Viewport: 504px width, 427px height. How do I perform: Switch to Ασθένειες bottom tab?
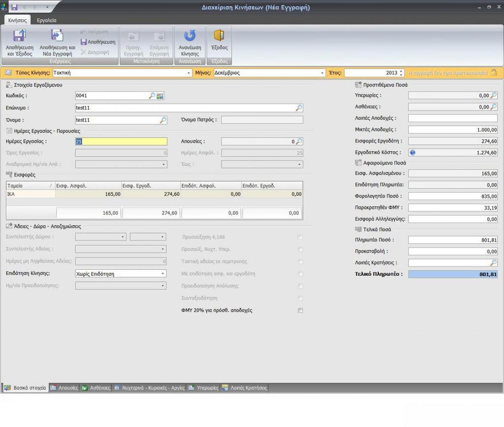[x=96, y=388]
